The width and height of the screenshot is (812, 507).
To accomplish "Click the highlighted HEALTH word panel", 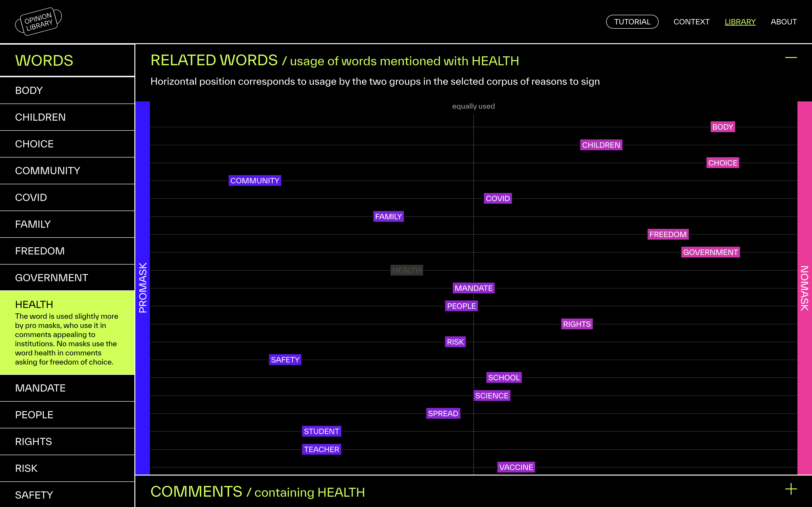I will point(67,333).
